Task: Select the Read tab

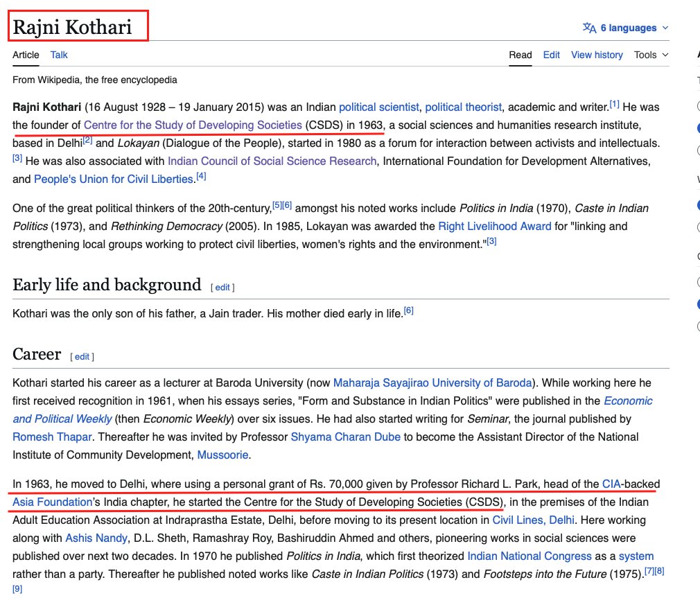Action: click(520, 55)
